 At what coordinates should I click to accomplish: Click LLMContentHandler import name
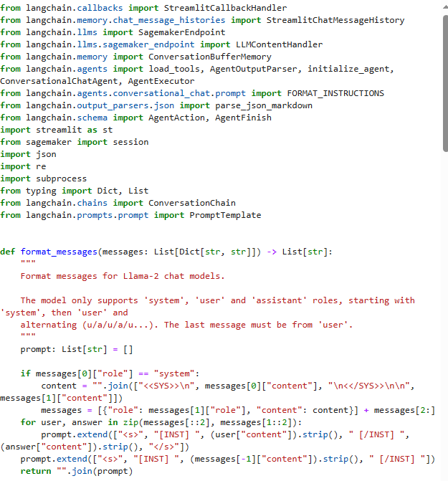(x=279, y=44)
